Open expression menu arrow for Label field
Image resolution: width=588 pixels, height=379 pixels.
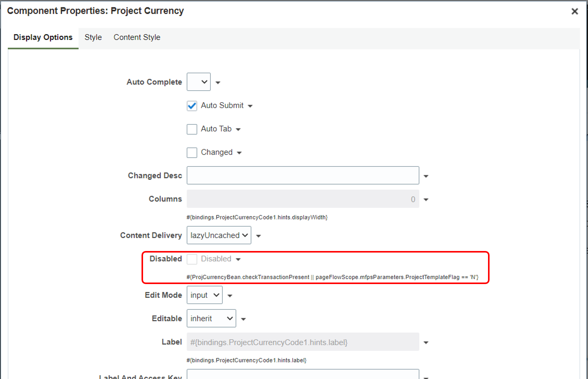(x=426, y=343)
